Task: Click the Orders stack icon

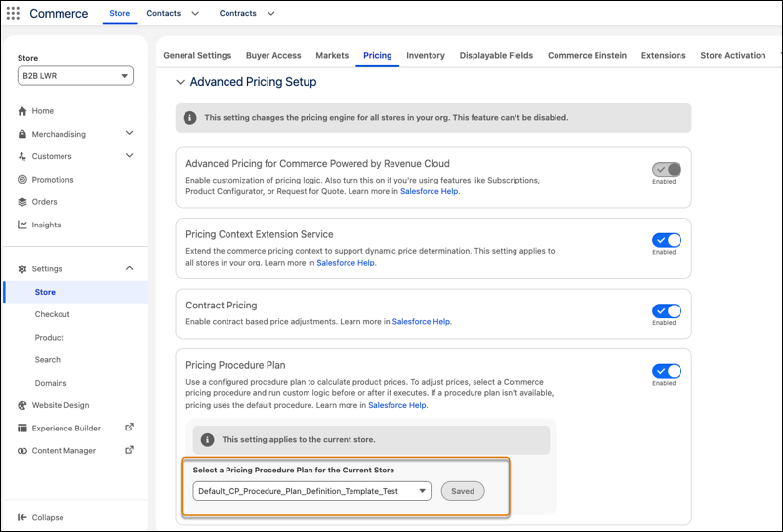Action: coord(22,202)
